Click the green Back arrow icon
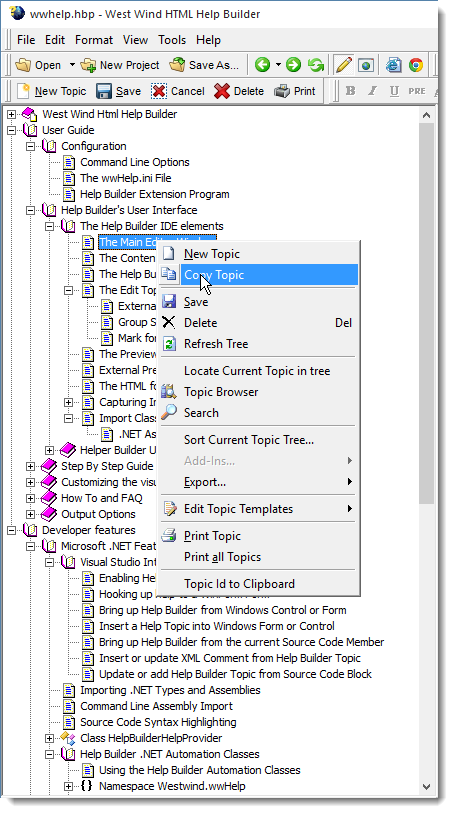Screen dimensions: 453x813 [x=263, y=65]
